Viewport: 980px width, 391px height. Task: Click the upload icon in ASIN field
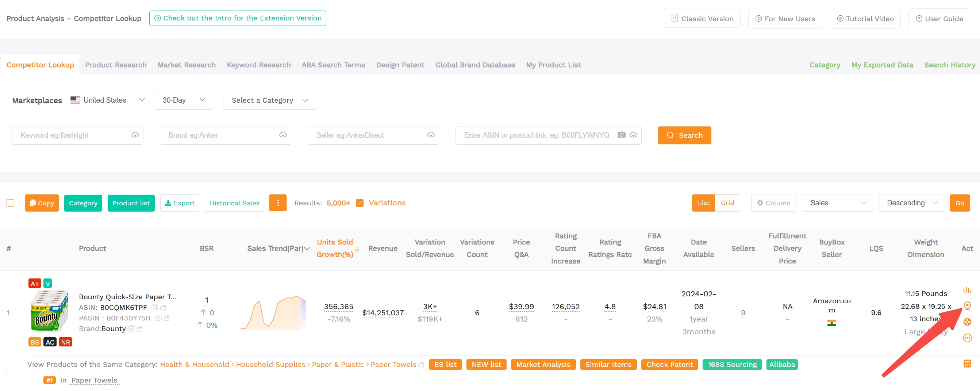pos(633,135)
